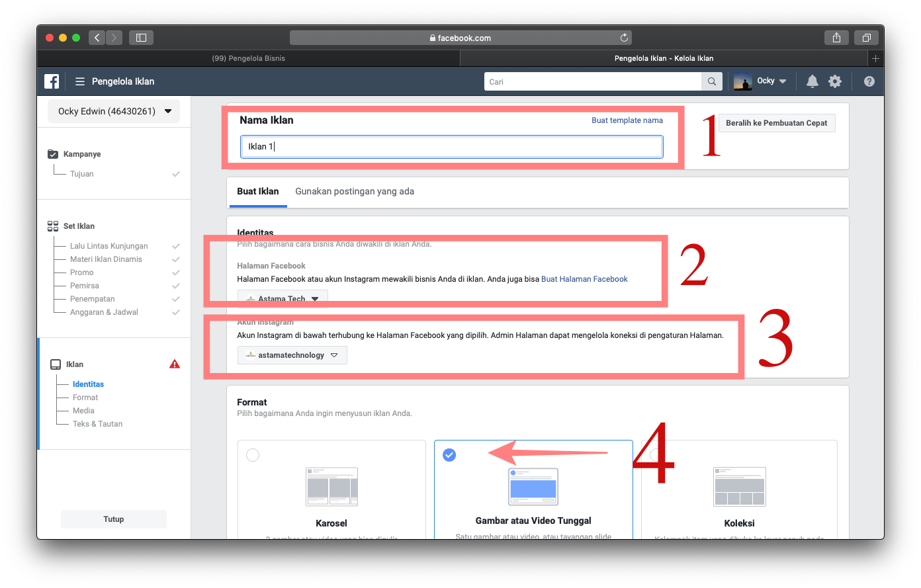The height and width of the screenshot is (588, 921).
Task: Click the Kampanye section icon
Action: (x=53, y=154)
